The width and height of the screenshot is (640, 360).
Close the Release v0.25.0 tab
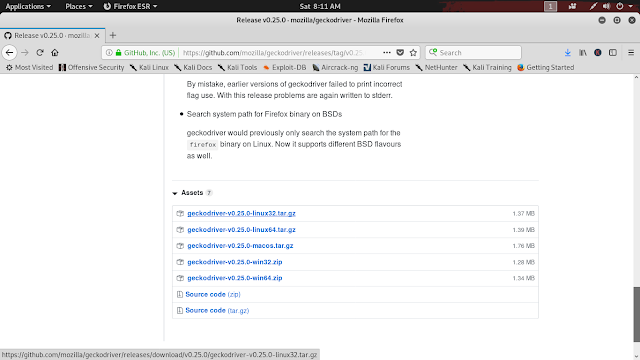pyautogui.click(x=97, y=36)
